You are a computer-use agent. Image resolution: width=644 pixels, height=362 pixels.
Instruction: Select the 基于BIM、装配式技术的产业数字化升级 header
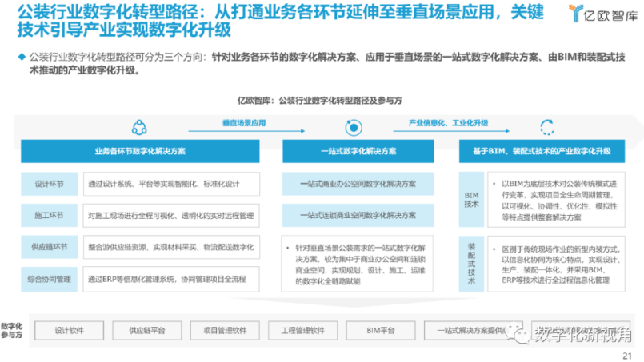pos(542,151)
